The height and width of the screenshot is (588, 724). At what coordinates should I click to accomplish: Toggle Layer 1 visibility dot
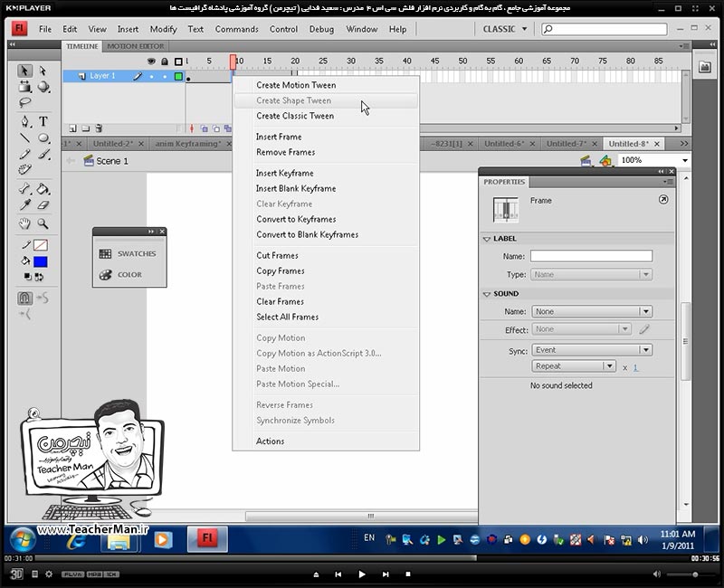[x=151, y=77]
